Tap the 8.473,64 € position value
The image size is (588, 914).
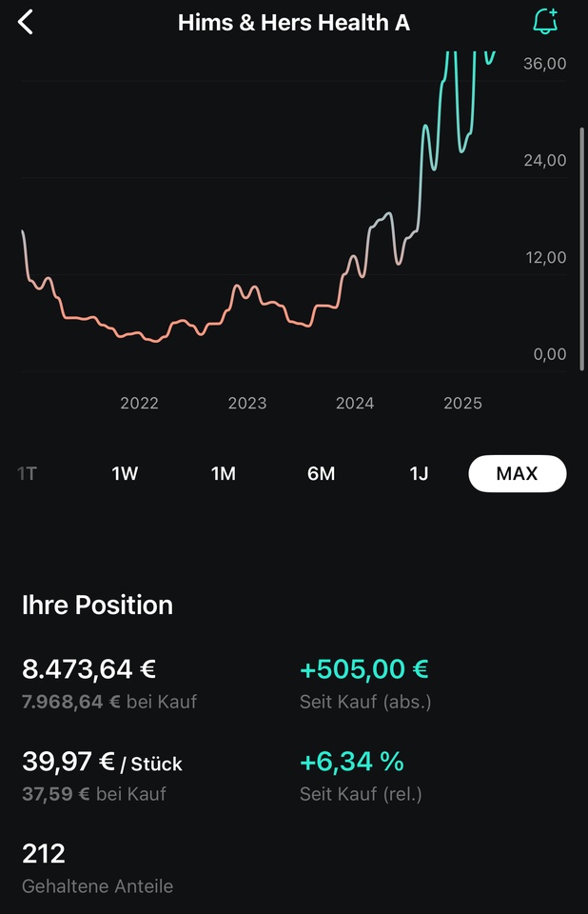[89, 669]
